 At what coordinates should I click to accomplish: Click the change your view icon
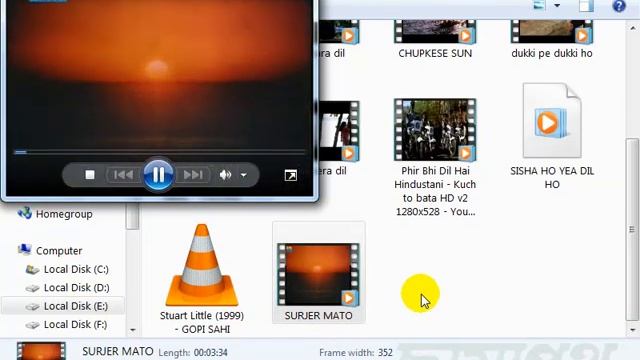[x=539, y=5]
